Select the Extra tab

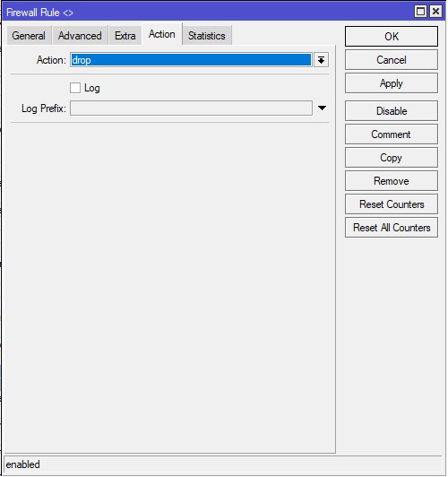(125, 36)
